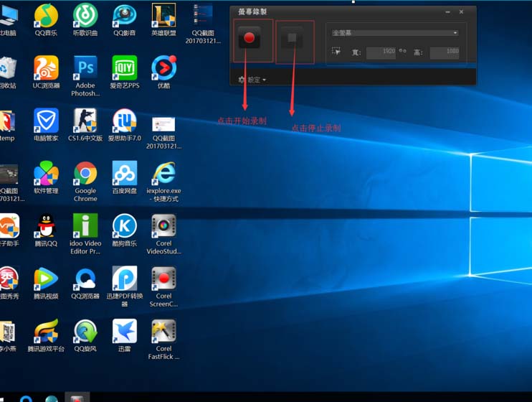Select the custom region selection tool icon
This screenshot has height=402, width=532.
coord(336,52)
